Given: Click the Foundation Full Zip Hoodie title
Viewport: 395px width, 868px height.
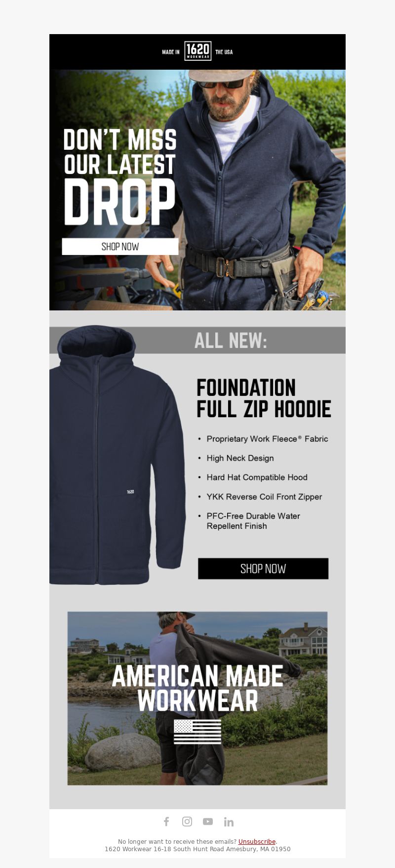Looking at the screenshot, I should pos(264,398).
